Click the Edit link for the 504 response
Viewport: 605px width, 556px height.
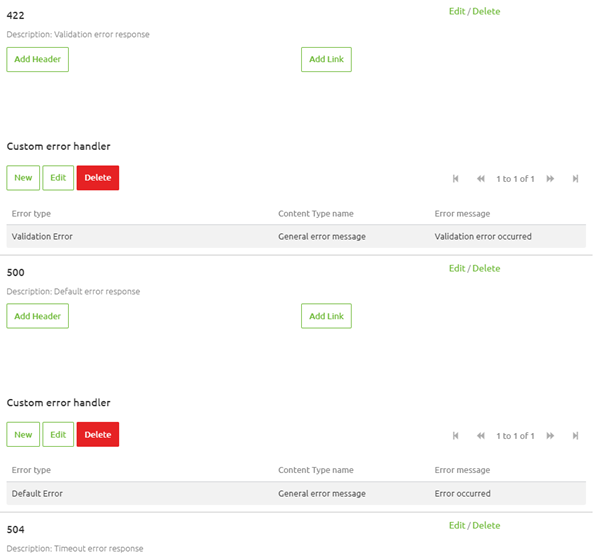point(457,526)
